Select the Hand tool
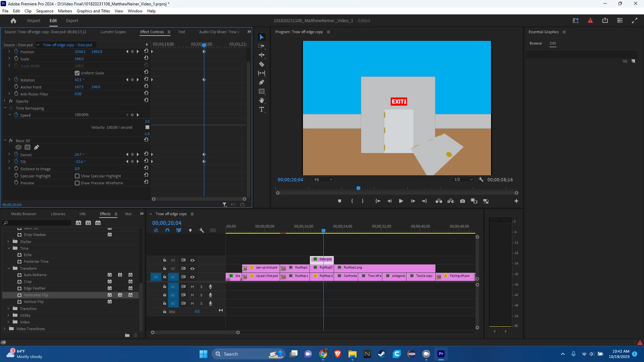 coord(262,100)
